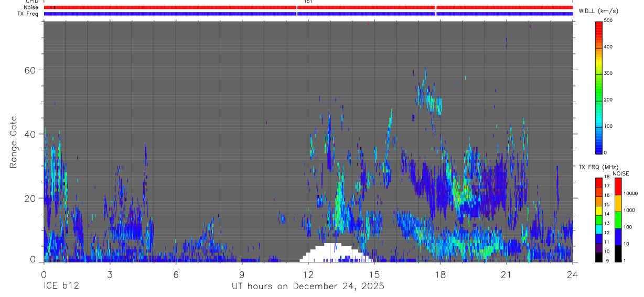Select the 18 MHz tick label
The width and height of the screenshot is (644, 297).
pos(606,177)
